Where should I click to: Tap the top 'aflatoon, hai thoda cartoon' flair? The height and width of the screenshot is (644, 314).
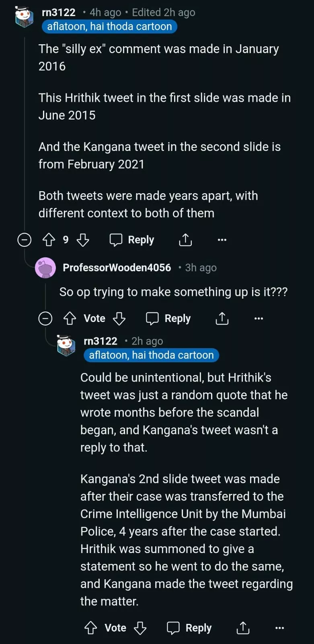click(109, 27)
